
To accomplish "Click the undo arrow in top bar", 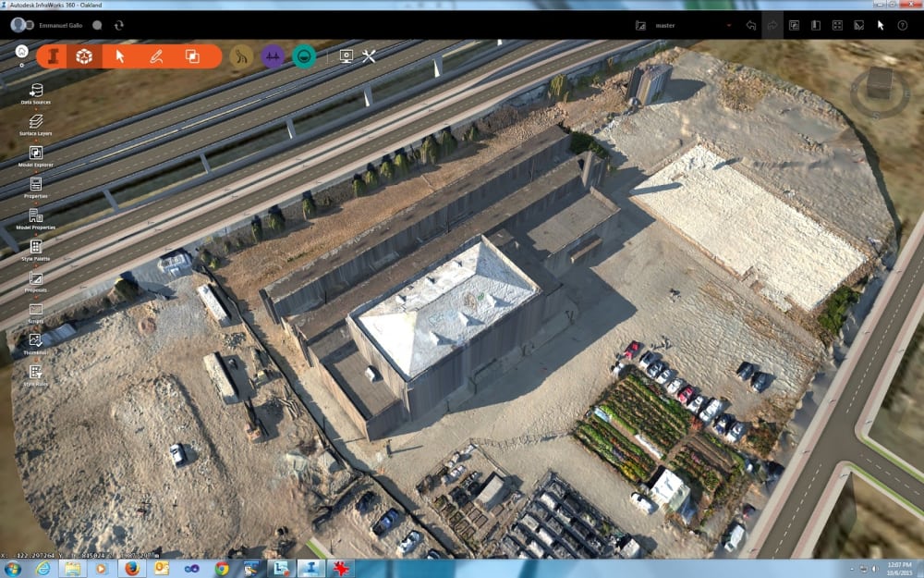I will (751, 26).
